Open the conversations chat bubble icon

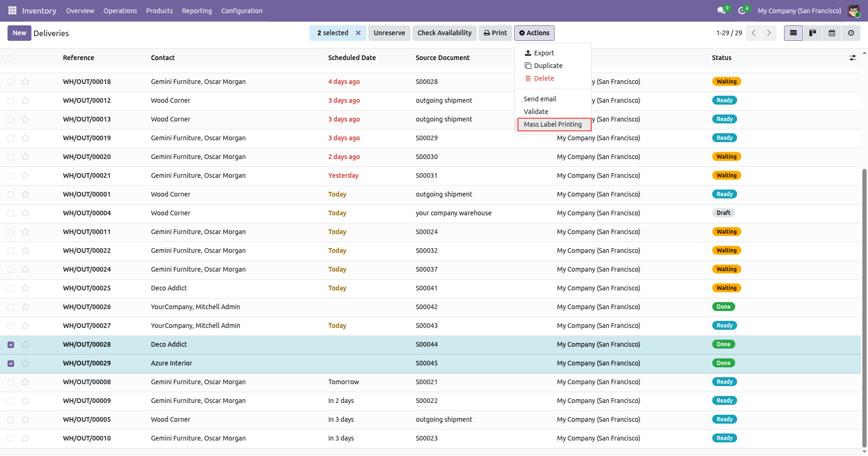[x=721, y=10]
